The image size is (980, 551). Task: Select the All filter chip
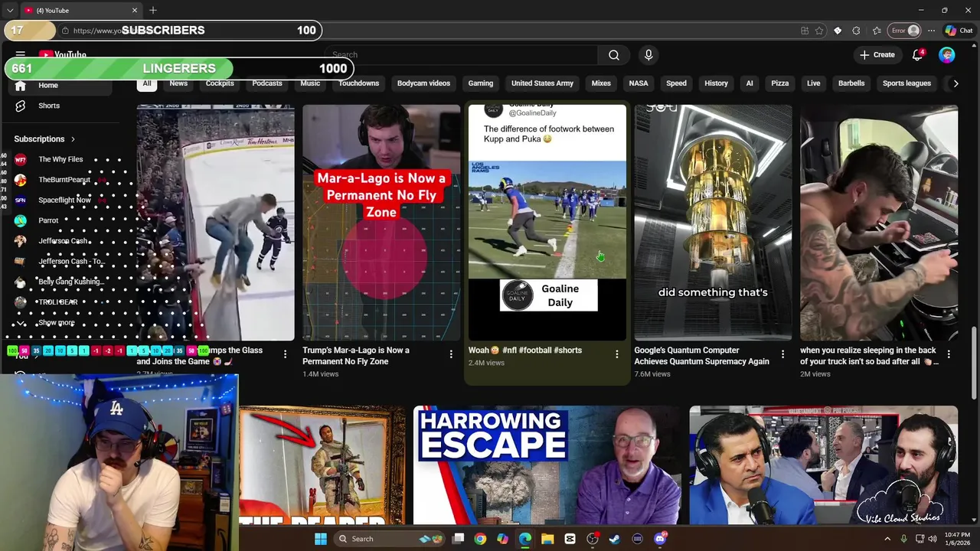coord(147,83)
